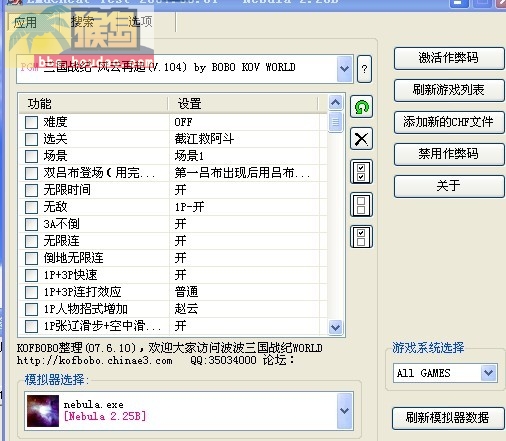
Task: Click the check-all boxes icon
Action: coord(361,172)
